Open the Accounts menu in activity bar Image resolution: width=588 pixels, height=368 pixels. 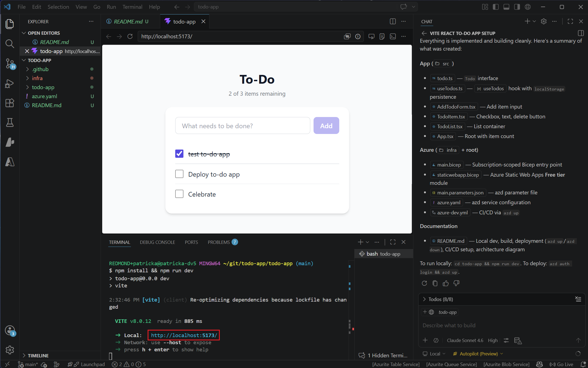[x=10, y=331]
